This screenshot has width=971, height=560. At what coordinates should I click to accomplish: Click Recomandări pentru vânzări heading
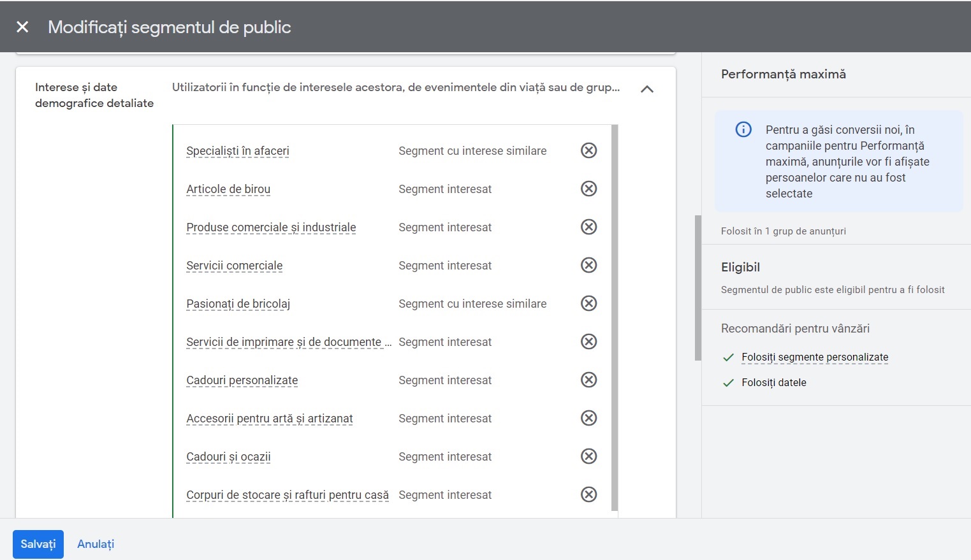[x=795, y=329]
